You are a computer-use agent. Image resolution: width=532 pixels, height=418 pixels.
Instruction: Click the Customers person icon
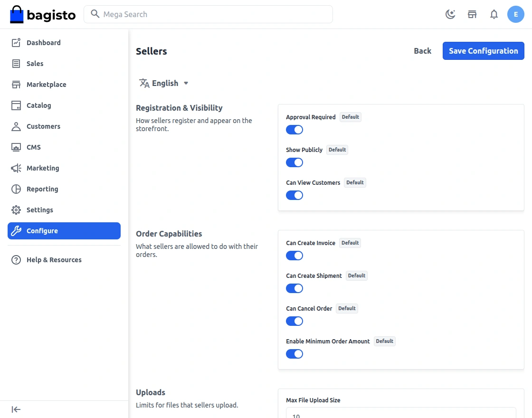tap(16, 126)
